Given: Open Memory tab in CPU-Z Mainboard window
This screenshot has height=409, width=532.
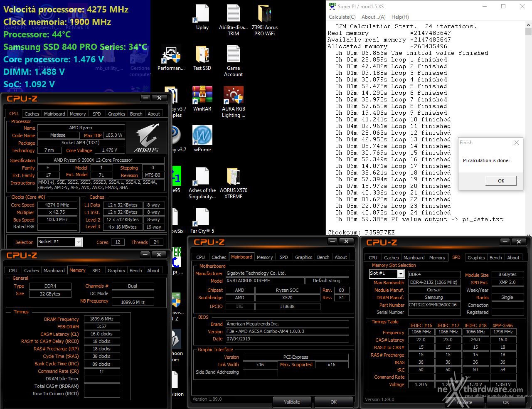Looking at the screenshot, I should tap(265, 257).
